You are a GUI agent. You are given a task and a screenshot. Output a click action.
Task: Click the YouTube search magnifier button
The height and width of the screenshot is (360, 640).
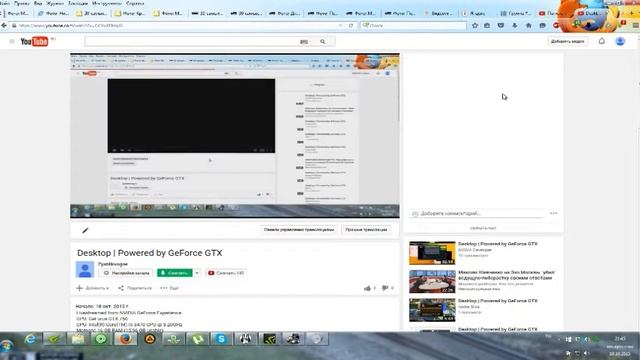[323, 41]
